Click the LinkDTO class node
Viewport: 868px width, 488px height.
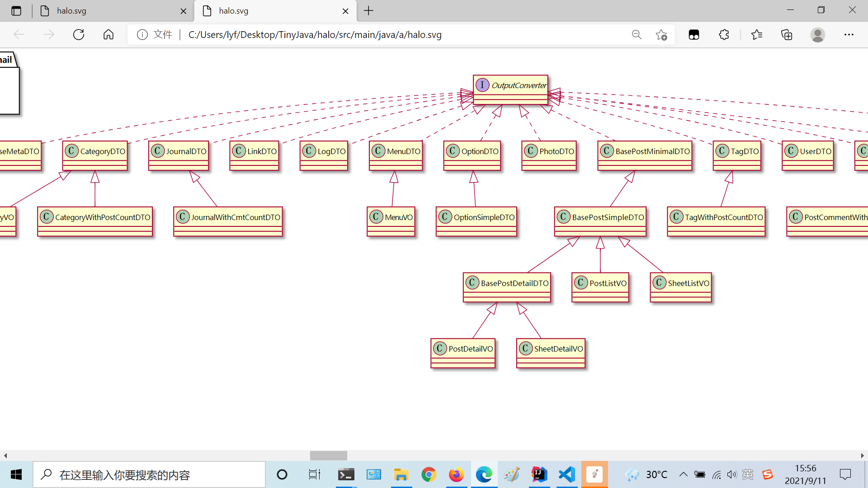tap(254, 155)
